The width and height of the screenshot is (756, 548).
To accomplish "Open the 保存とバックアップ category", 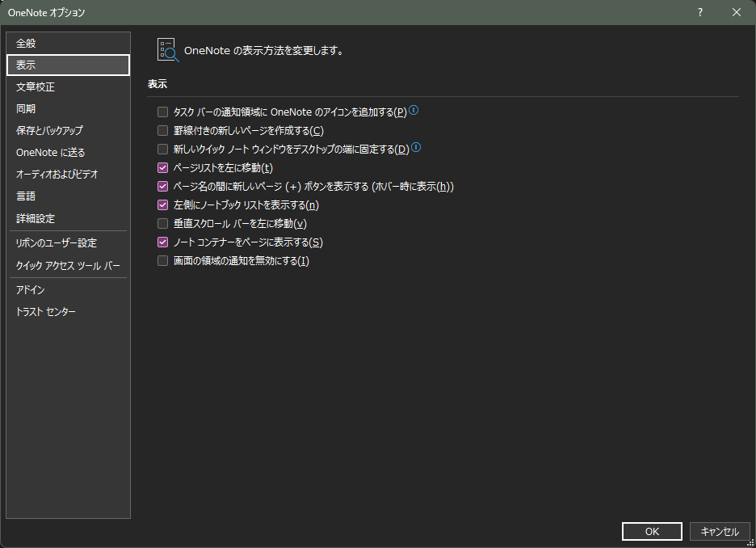I will click(x=68, y=131).
